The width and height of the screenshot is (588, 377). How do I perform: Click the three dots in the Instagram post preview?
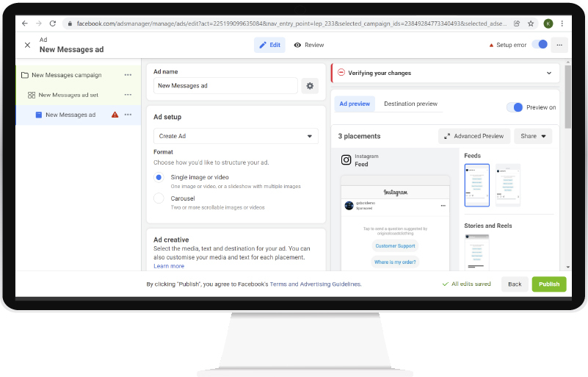[443, 205]
